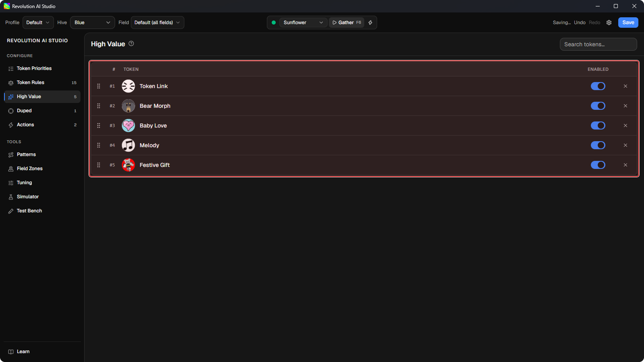This screenshot has width=644, height=362.
Task: Grab the drag handle for Festive Gift row
Action: coord(99,165)
